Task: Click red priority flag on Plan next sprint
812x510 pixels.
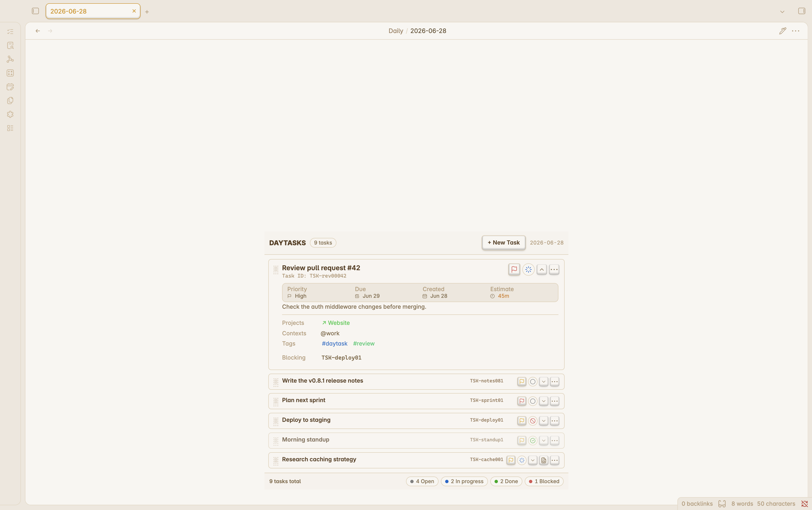Action: point(522,401)
